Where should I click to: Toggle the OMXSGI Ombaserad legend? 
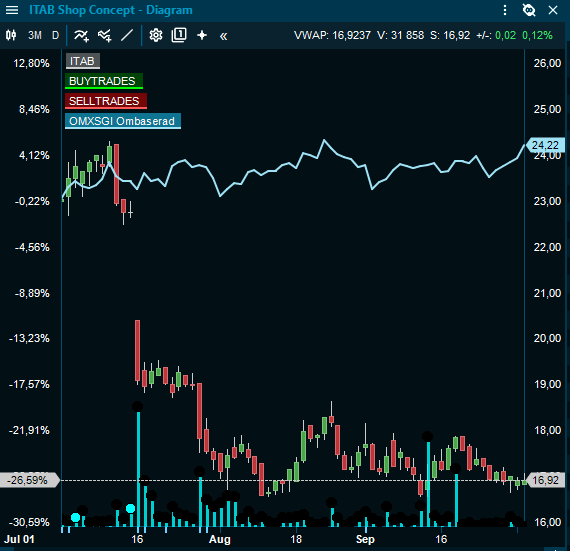[x=123, y=121]
